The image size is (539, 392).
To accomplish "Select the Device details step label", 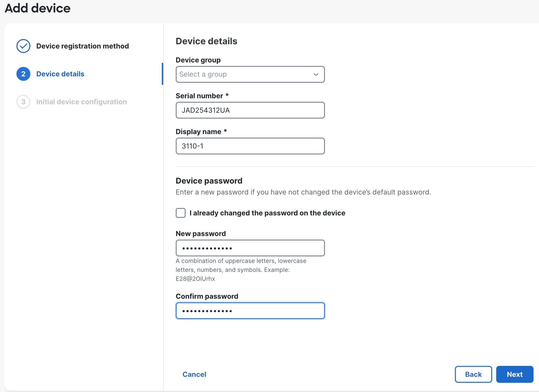I will (x=60, y=74).
